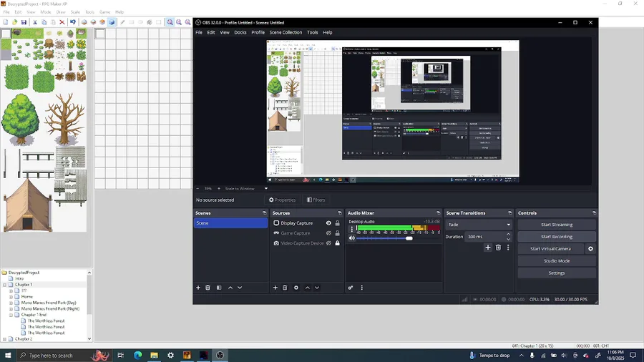Collapse Chapter 1 End tree node
644x362 pixels.
pyautogui.click(x=11, y=315)
